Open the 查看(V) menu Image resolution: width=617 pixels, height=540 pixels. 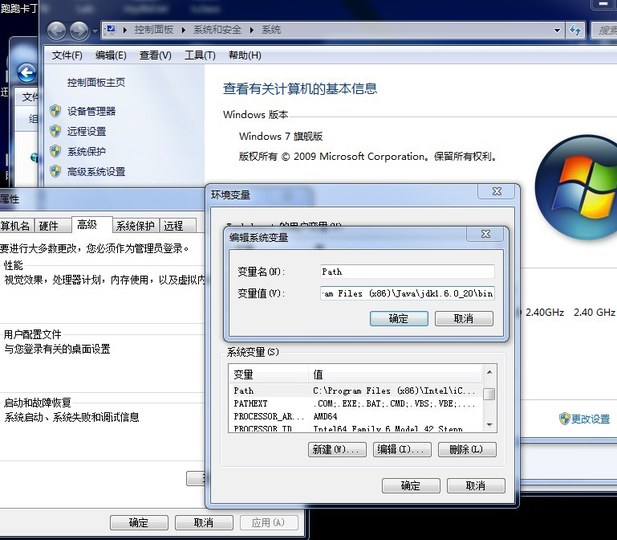click(x=155, y=55)
